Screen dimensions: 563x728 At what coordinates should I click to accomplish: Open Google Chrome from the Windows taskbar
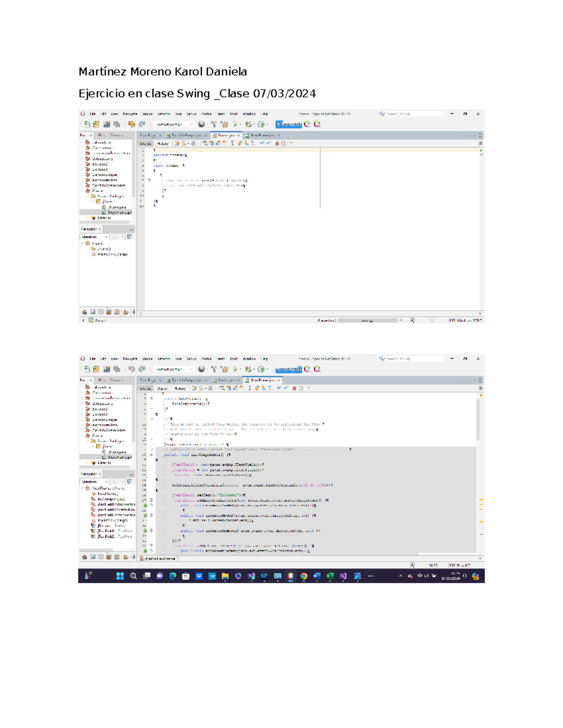304,576
